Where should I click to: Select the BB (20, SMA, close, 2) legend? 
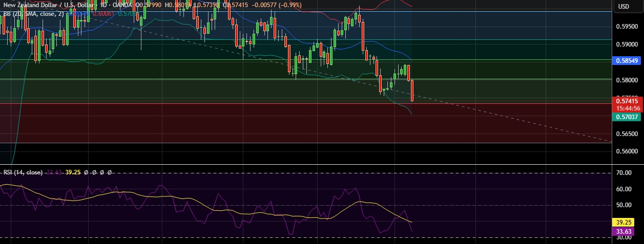click(x=33, y=14)
